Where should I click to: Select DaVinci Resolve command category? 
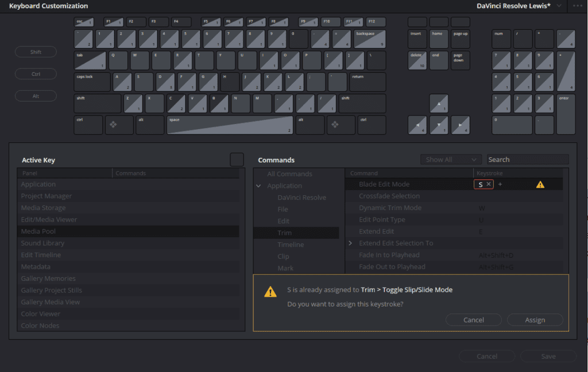[x=301, y=197]
